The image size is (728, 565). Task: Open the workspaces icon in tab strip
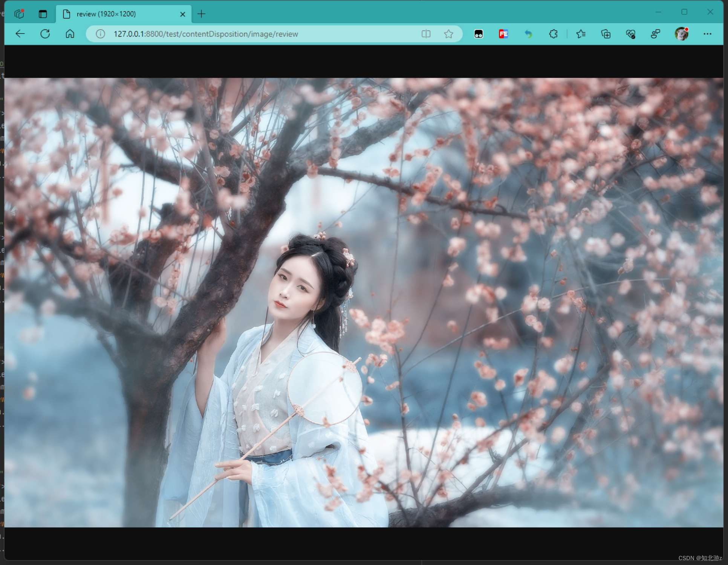[x=19, y=14]
